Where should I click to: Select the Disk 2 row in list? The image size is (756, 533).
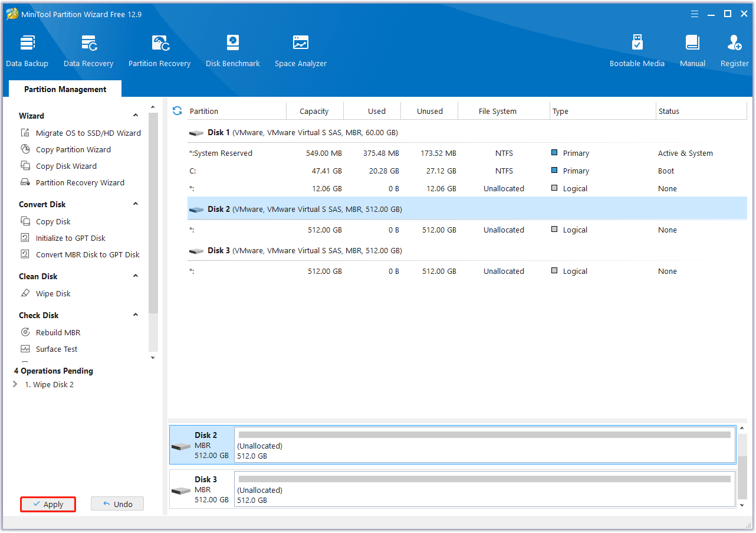pos(467,209)
